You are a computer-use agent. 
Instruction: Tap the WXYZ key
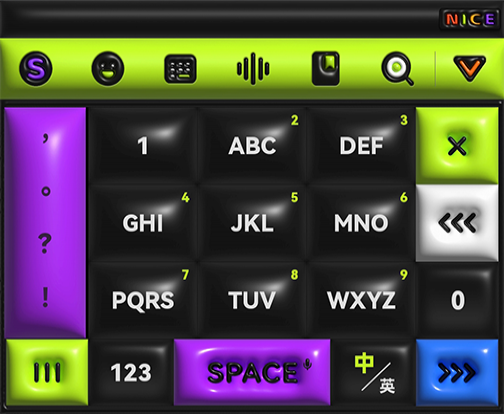tap(361, 300)
